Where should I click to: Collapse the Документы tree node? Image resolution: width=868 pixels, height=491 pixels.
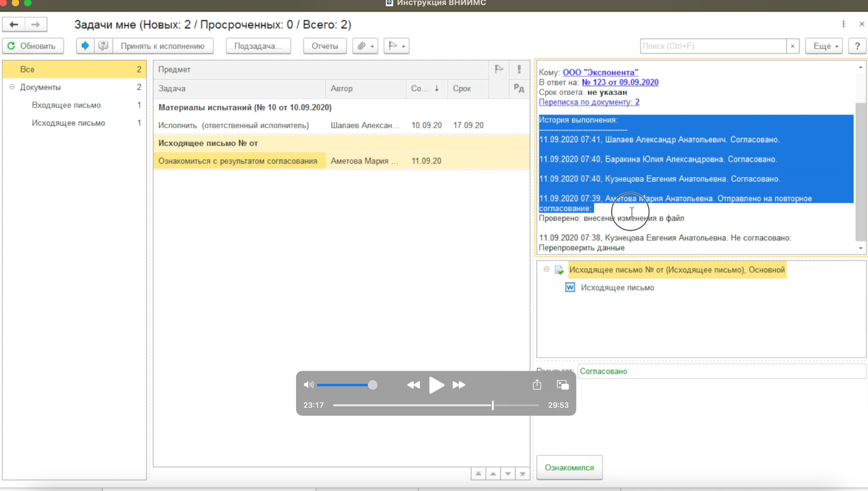tap(12, 87)
